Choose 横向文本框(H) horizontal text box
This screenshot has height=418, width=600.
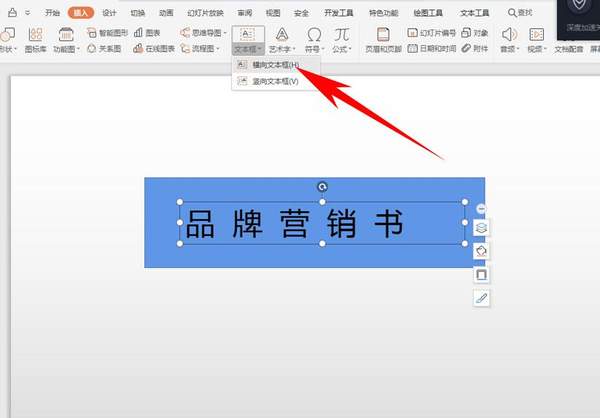(276, 65)
